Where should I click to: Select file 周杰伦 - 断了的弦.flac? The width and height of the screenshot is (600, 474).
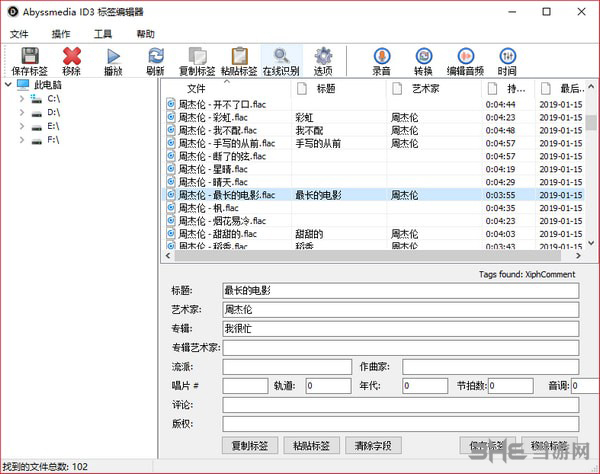(222, 156)
